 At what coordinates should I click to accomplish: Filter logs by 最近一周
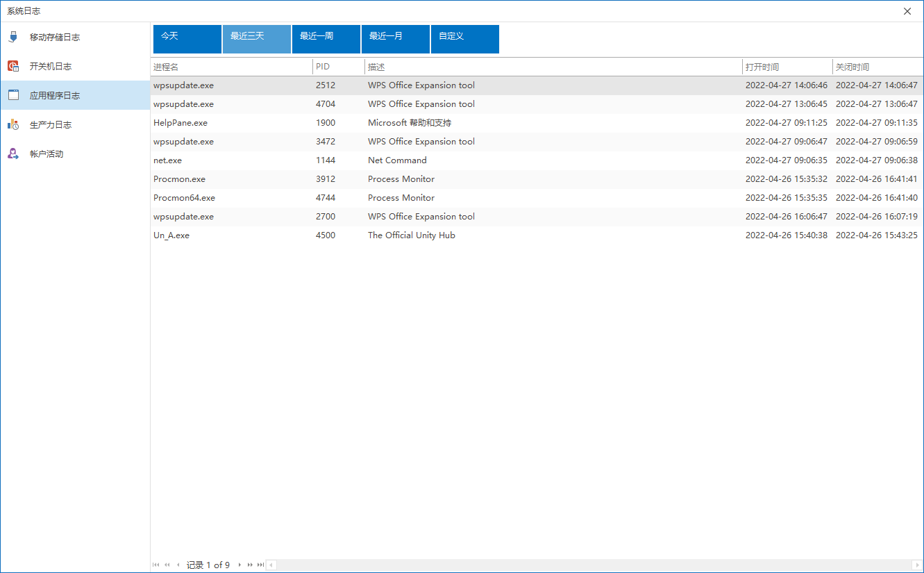pyautogui.click(x=326, y=39)
